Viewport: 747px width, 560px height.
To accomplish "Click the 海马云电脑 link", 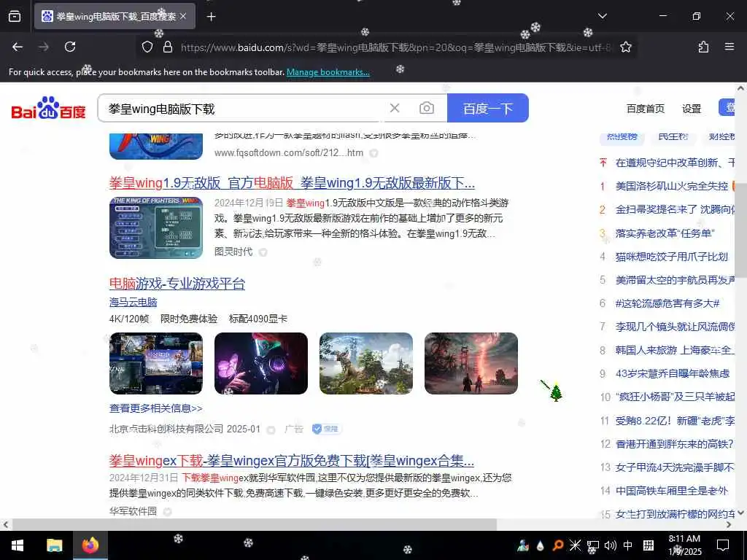I will 133,302.
